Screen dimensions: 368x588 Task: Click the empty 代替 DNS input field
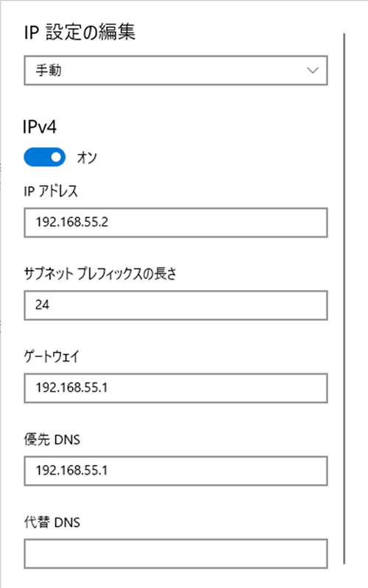click(176, 554)
